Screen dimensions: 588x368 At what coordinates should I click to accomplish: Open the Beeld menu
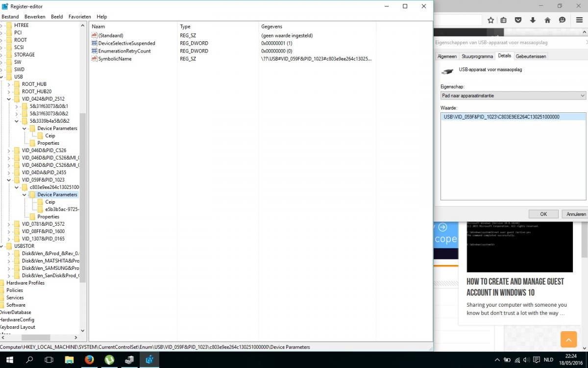coord(57,17)
